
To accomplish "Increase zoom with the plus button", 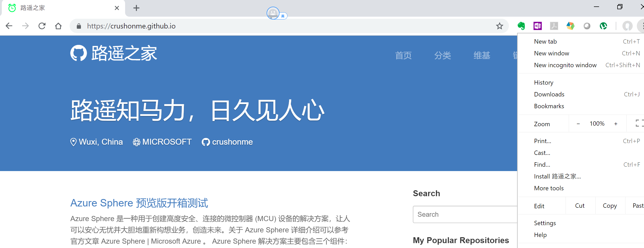I will coord(616,124).
